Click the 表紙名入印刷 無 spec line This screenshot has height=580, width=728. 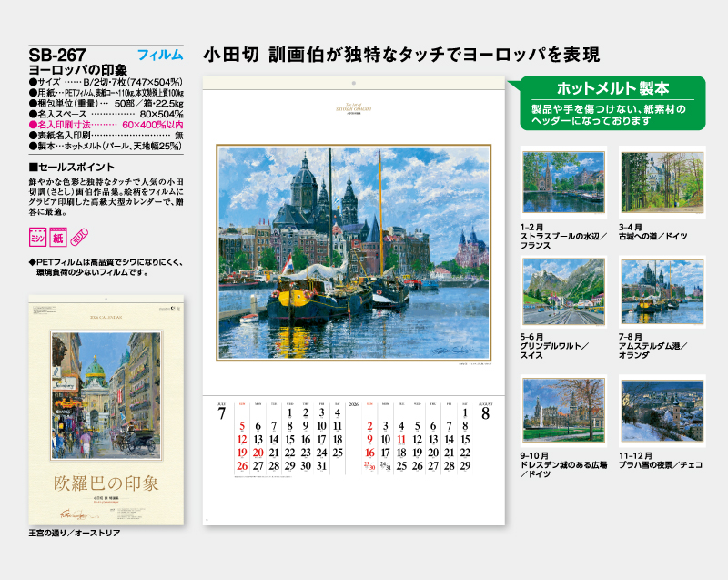pyautogui.click(x=106, y=135)
